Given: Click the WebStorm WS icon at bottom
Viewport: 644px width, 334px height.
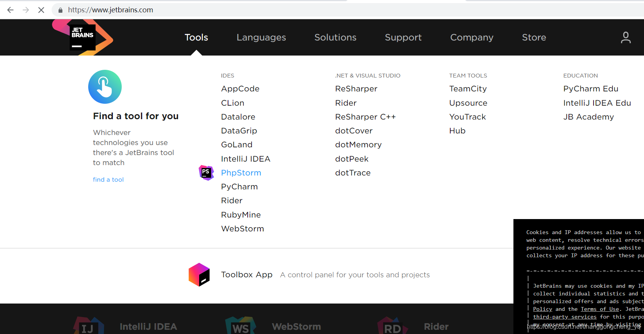Looking at the screenshot, I should click(x=241, y=326).
